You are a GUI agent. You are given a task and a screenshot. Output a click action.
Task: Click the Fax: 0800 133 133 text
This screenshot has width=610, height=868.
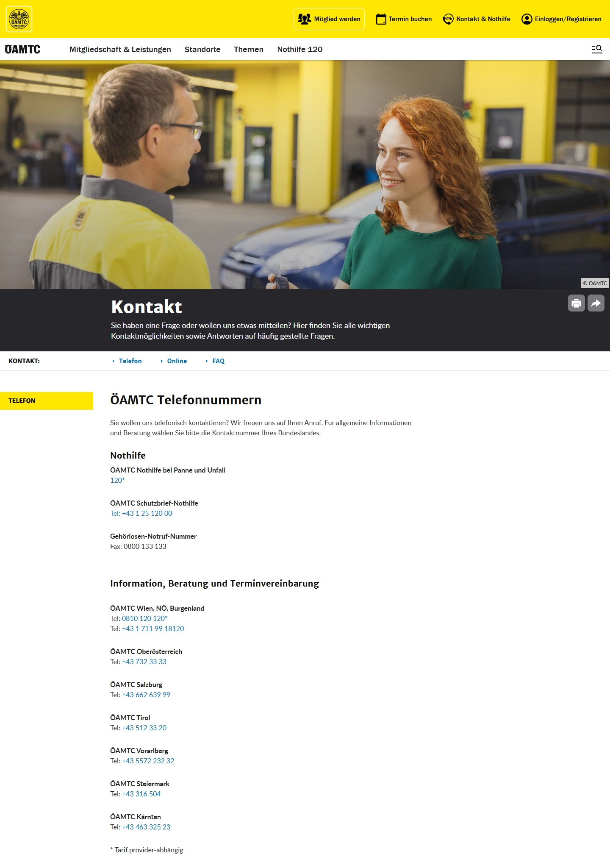[x=138, y=546]
